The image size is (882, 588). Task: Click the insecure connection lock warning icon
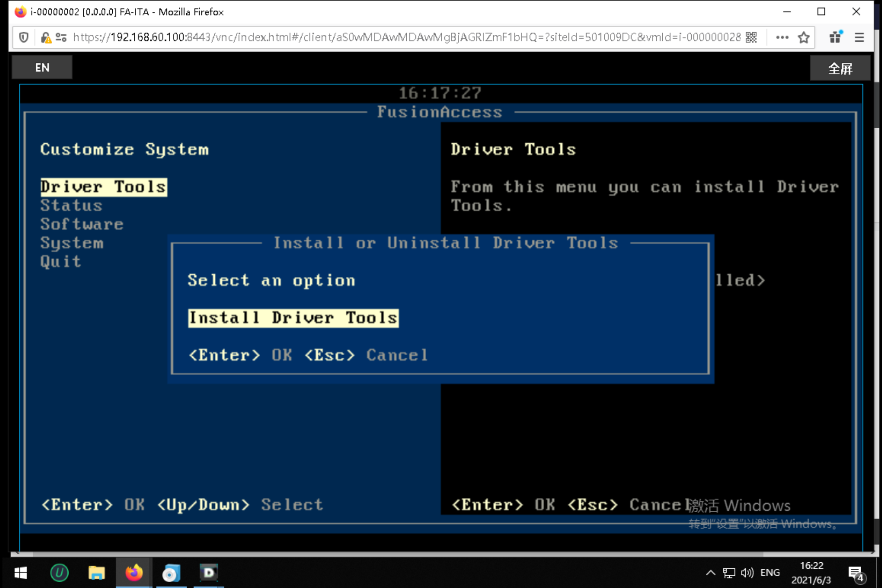pyautogui.click(x=46, y=38)
